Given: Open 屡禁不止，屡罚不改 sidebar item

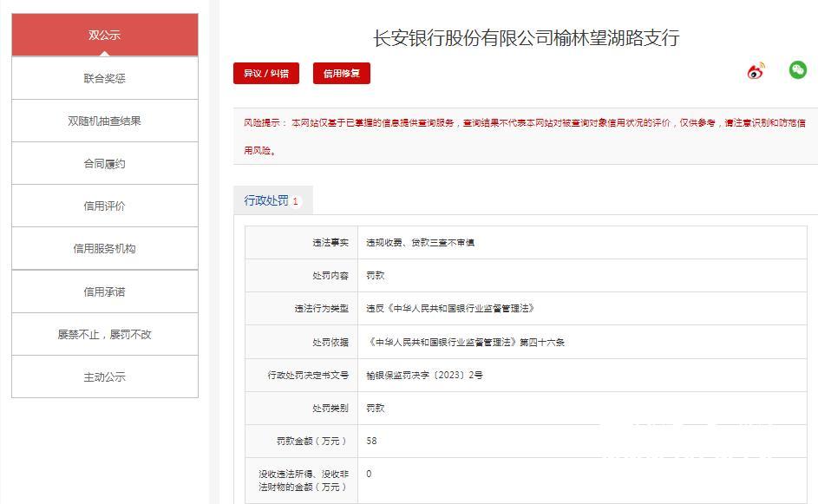Looking at the screenshot, I should (105, 335).
